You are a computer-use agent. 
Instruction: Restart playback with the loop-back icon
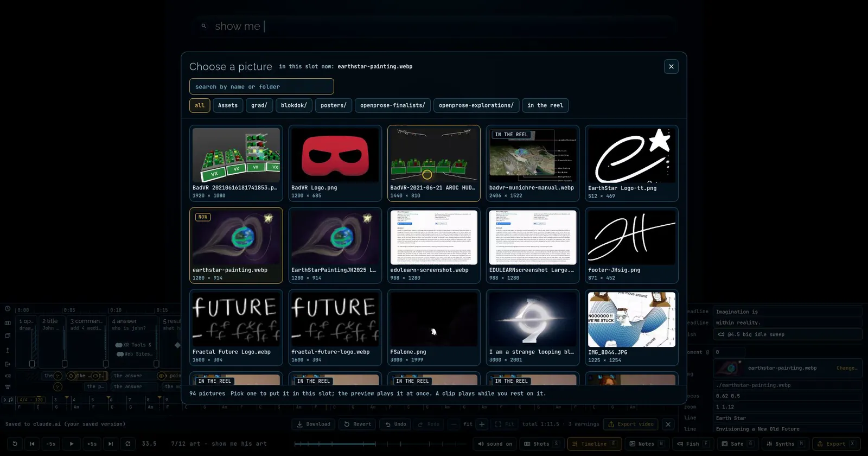[x=15, y=444]
